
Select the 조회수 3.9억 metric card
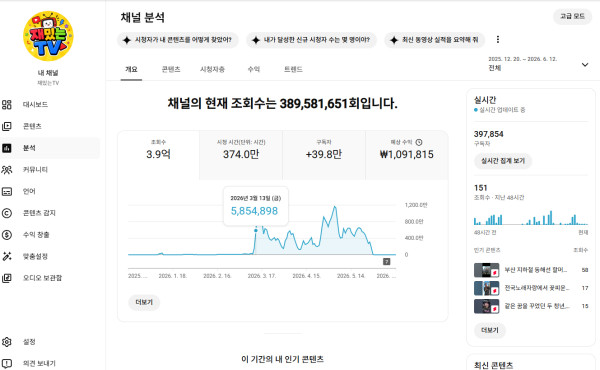point(158,155)
